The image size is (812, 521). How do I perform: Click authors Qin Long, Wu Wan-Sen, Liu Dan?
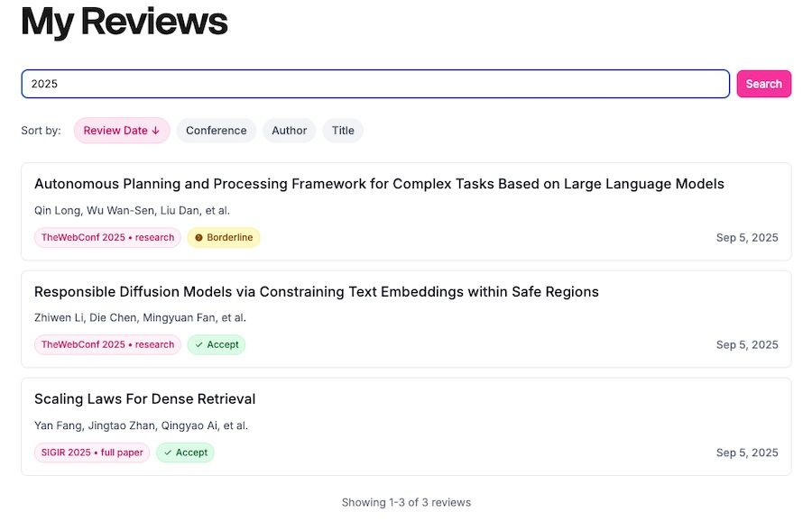pos(132,211)
